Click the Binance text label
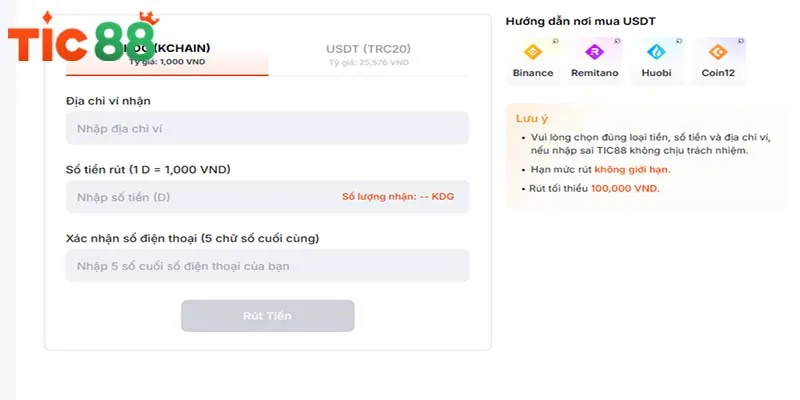 click(x=533, y=73)
